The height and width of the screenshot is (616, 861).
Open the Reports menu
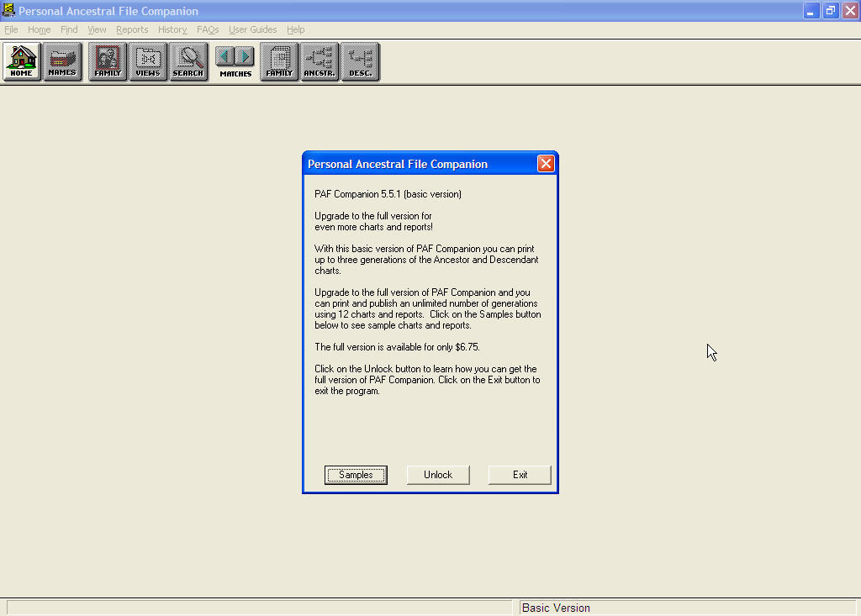(x=132, y=29)
